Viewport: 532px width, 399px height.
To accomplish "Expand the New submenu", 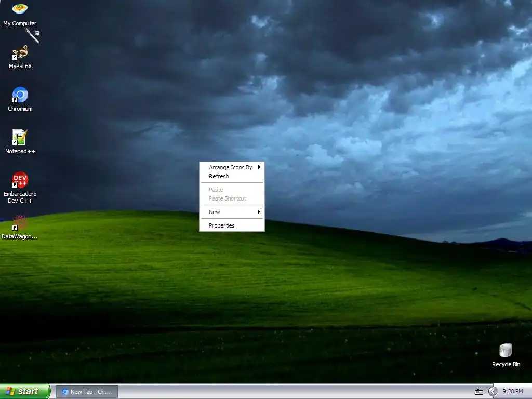I will click(x=232, y=212).
